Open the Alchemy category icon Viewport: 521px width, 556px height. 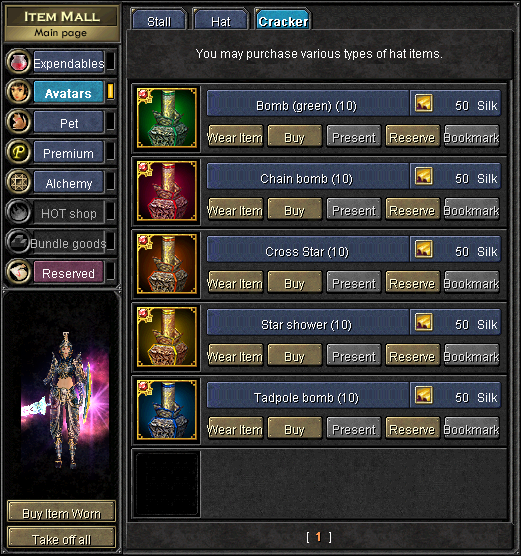pos(18,182)
